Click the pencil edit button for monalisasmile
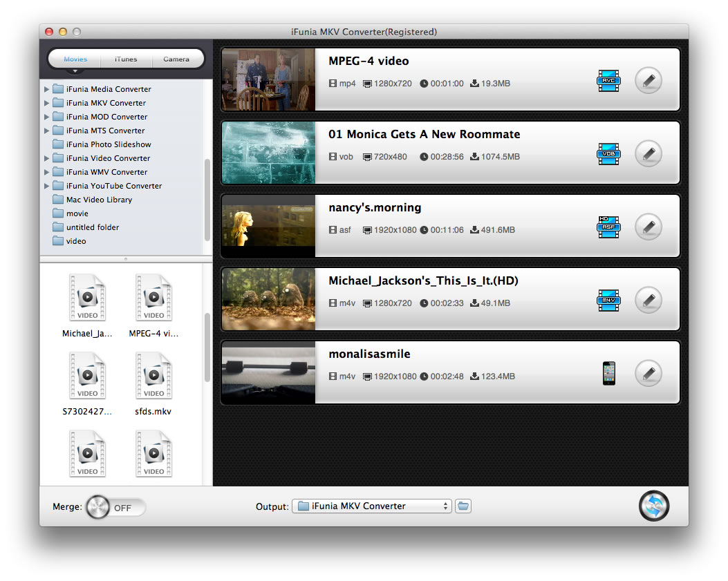728x581 pixels. [x=648, y=373]
